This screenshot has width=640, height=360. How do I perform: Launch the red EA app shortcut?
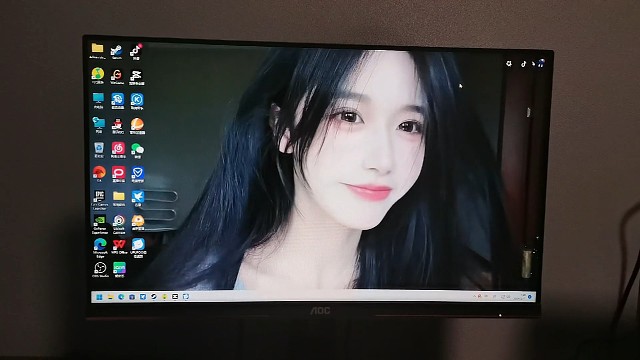click(99, 172)
